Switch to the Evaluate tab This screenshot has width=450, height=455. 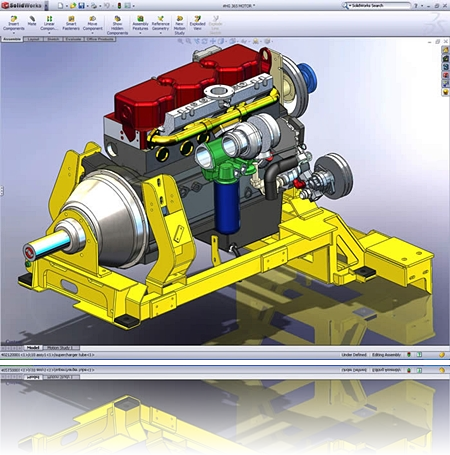click(73, 39)
